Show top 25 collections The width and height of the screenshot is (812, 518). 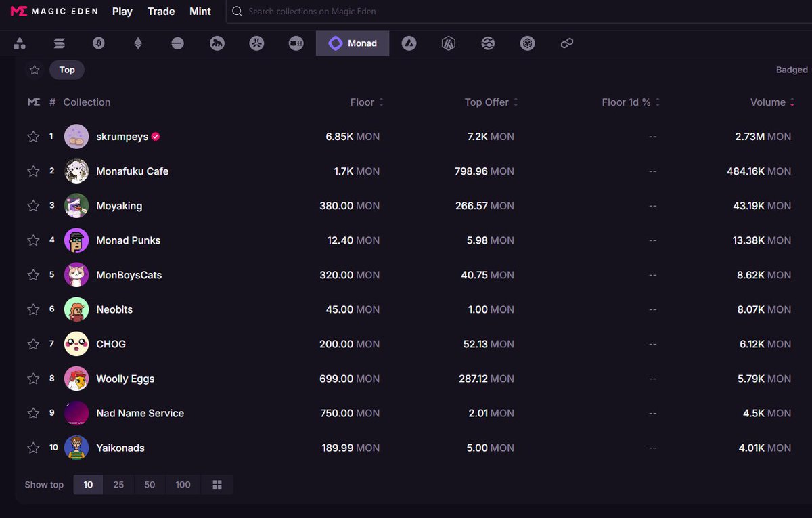(x=118, y=485)
